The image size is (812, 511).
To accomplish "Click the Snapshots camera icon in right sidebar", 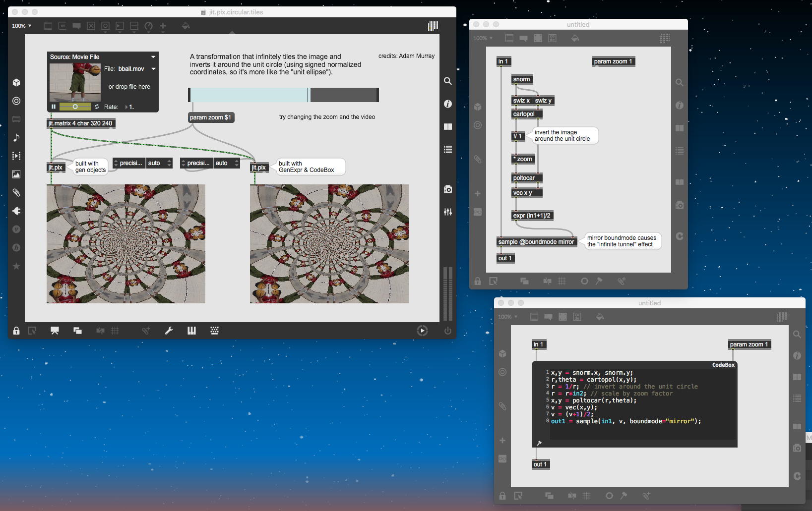I will [x=447, y=189].
